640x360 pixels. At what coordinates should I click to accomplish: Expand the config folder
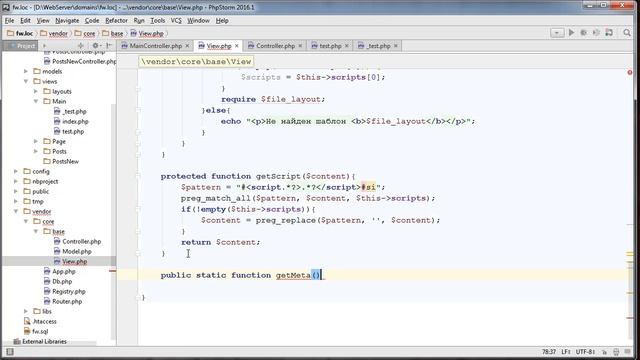(16, 171)
